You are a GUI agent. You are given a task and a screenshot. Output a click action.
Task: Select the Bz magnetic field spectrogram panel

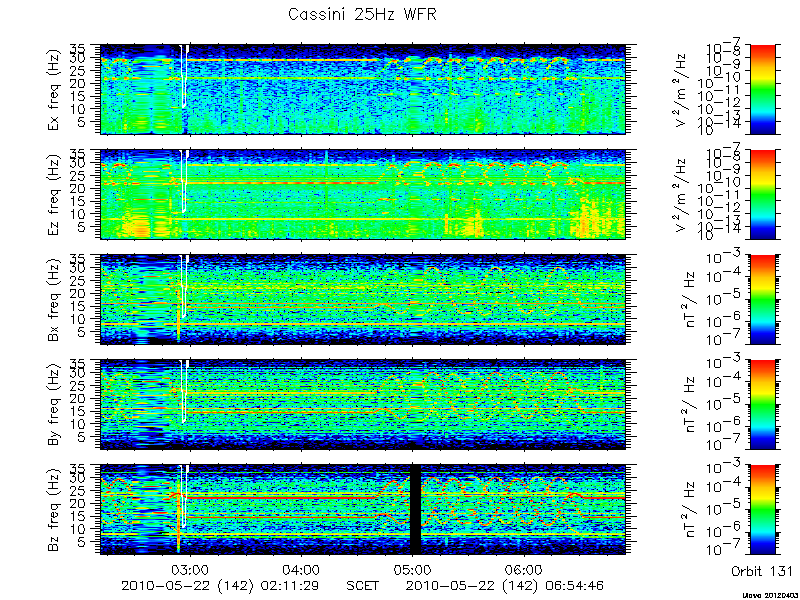point(363,510)
